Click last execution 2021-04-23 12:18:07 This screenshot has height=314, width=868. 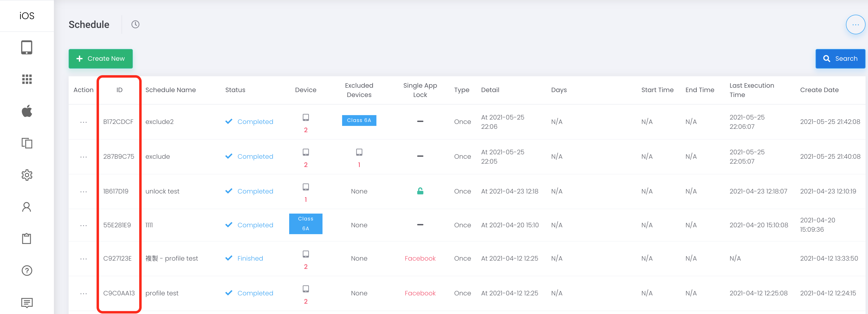758,191
